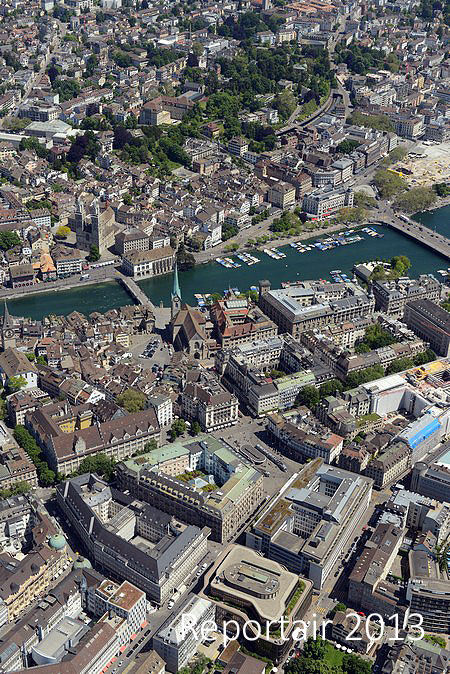The width and height of the screenshot is (450, 674).
Task: Select the large grey flat-roofed building right of square
Action: point(310,521)
